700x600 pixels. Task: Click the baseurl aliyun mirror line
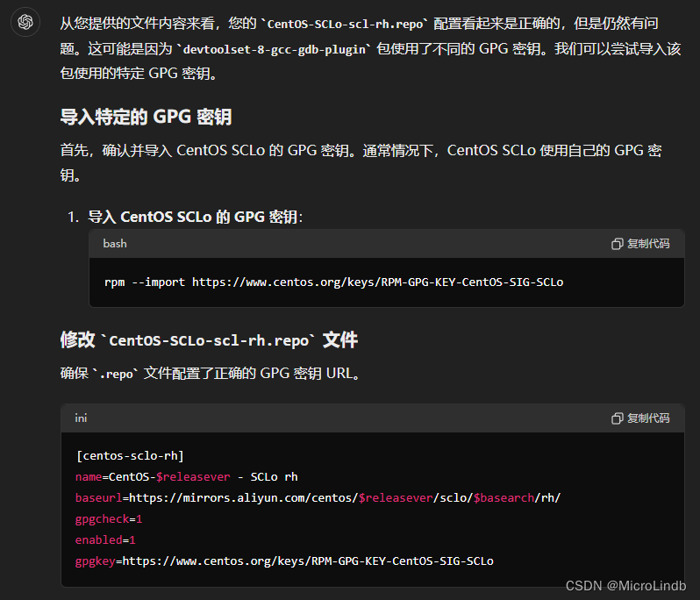tap(318, 497)
